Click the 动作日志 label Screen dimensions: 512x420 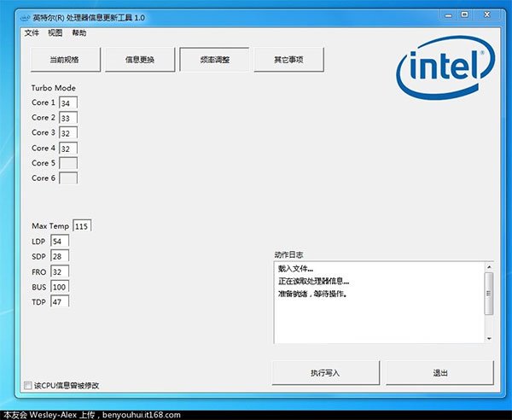pyautogui.click(x=288, y=254)
